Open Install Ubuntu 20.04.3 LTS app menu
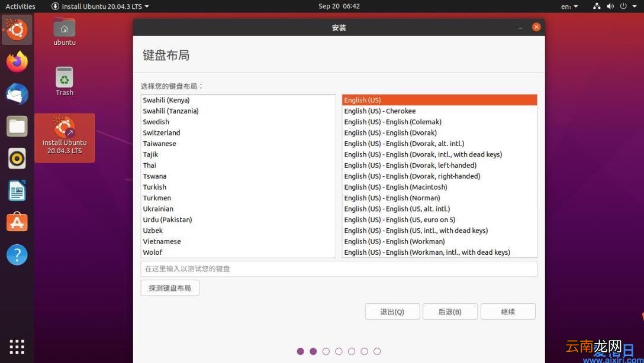The height and width of the screenshot is (363, 644). pos(100,6)
